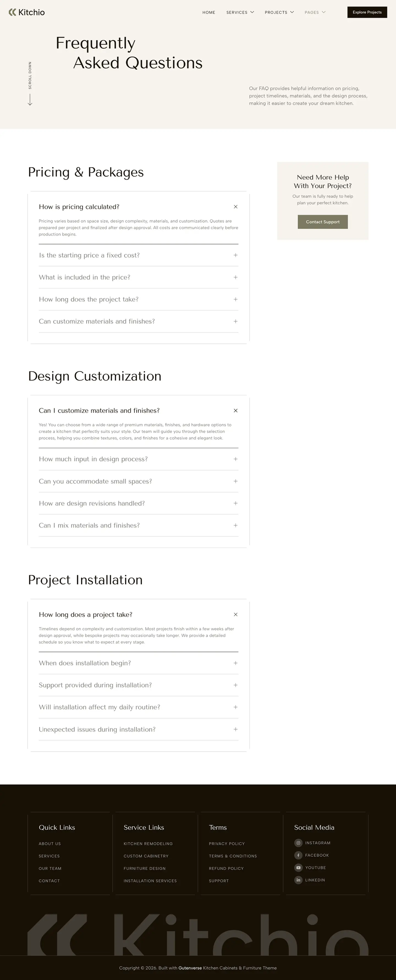Image resolution: width=396 pixels, height=980 pixels.
Task: Click the LinkedIn social icon
Action: [x=298, y=880]
